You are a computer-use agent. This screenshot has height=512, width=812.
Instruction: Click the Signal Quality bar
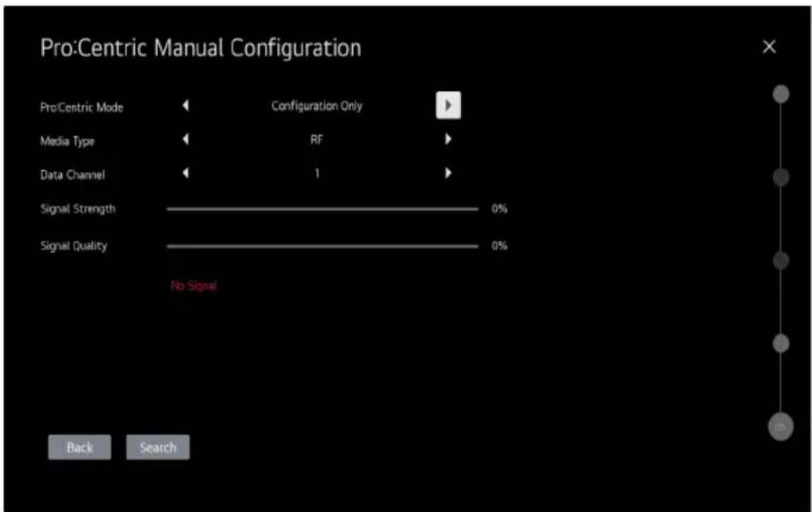tap(322, 246)
